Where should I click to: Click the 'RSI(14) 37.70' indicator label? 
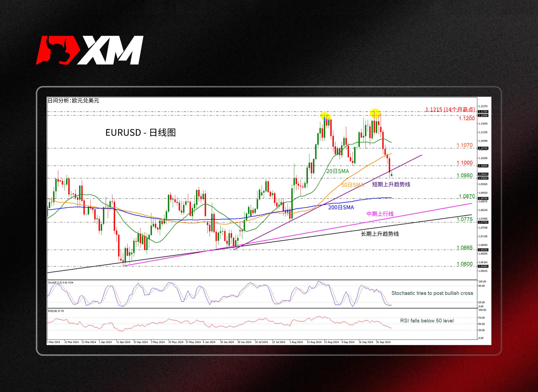(x=56, y=311)
